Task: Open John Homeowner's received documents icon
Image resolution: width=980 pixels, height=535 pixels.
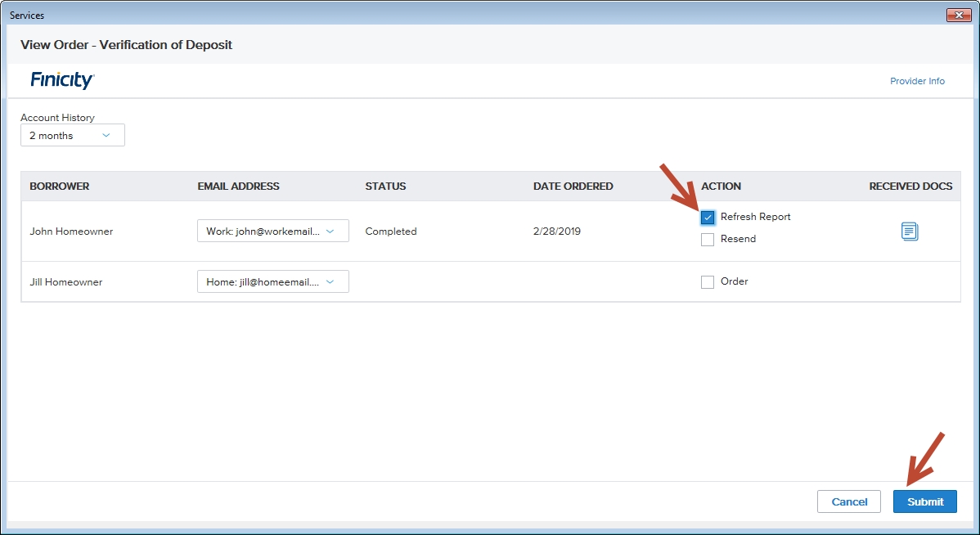Action: tap(910, 232)
